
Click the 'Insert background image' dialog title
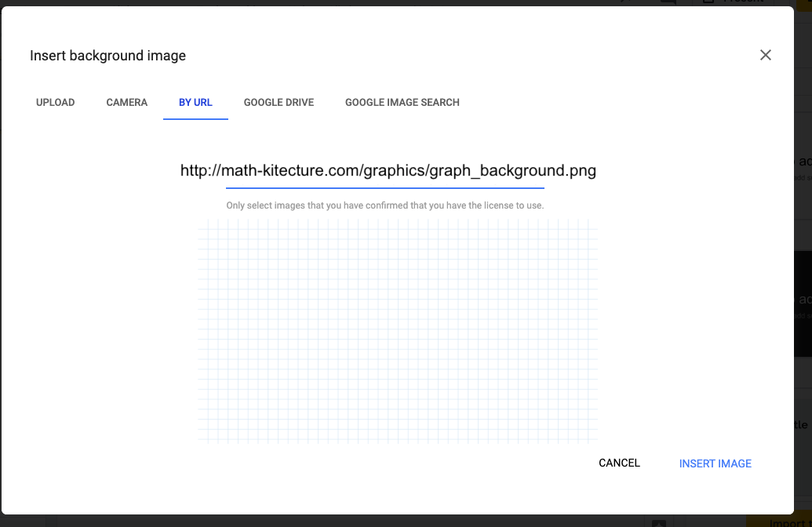click(x=107, y=56)
